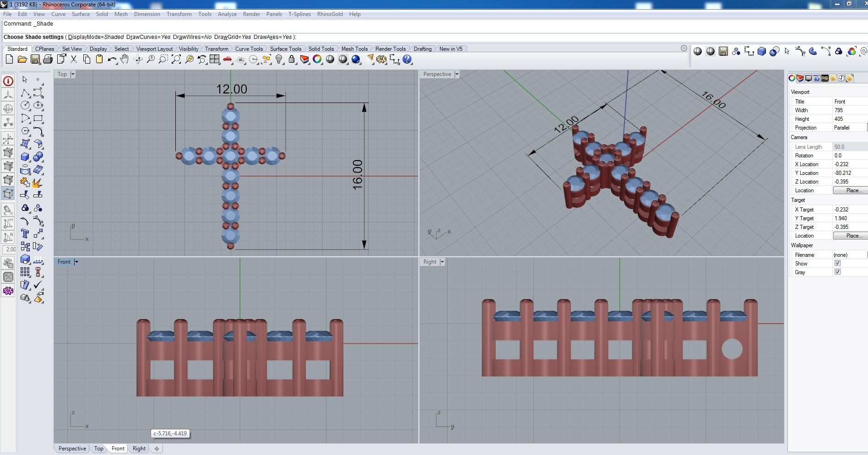Click the Zoom Extents icon
868x455 pixels.
point(176,60)
